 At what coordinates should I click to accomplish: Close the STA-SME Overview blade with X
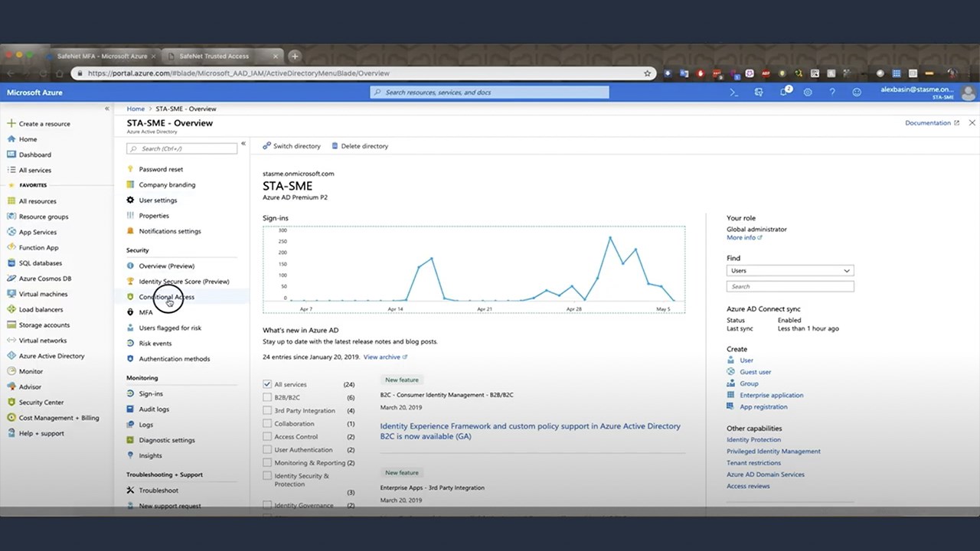(x=972, y=122)
